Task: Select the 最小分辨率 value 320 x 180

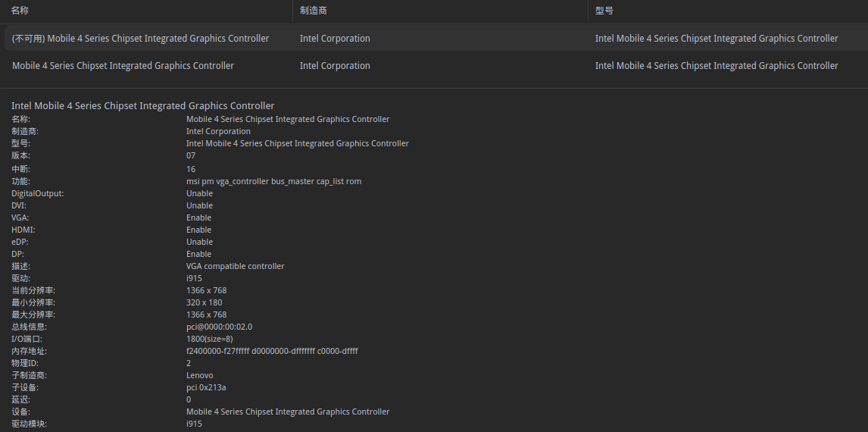Action: click(204, 302)
